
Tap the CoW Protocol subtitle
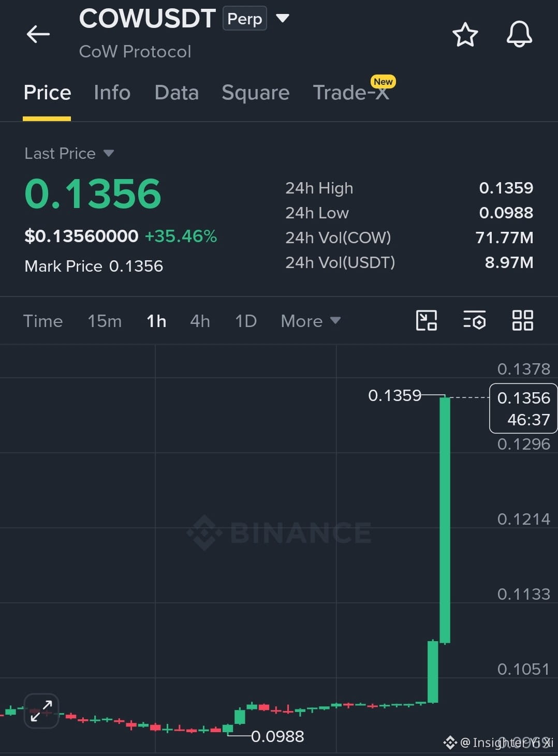135,52
